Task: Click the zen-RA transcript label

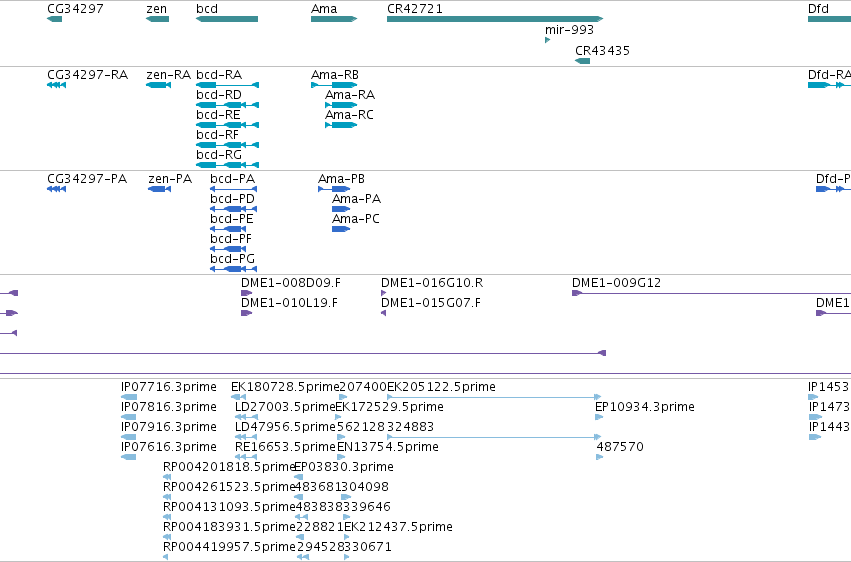Action: tap(169, 75)
